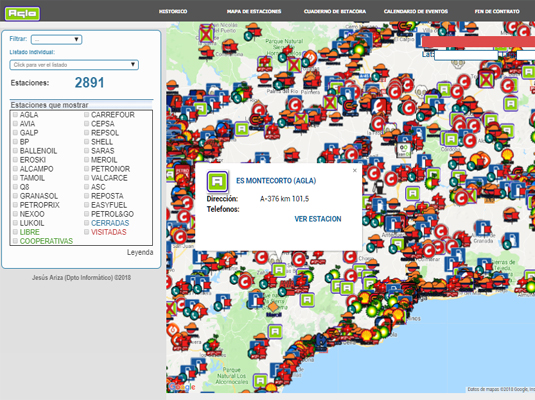This screenshot has height=400, width=535.
Task: Enable the PETROPRIX checkbox
Action: point(15,205)
